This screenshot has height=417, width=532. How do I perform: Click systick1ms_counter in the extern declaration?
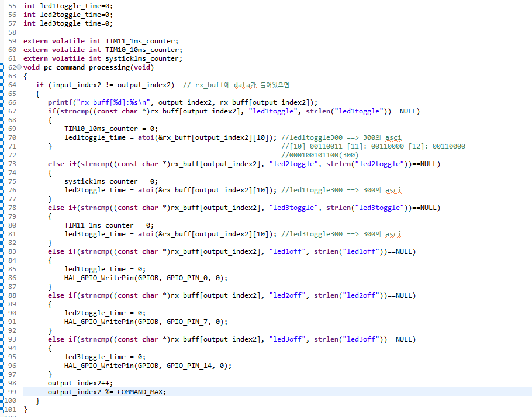142,58
